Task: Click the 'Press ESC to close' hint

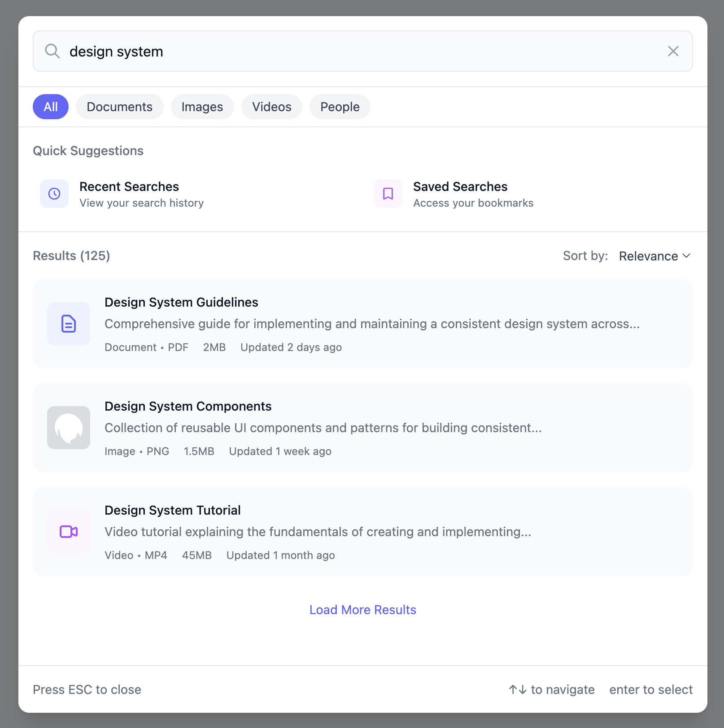Action: (87, 689)
